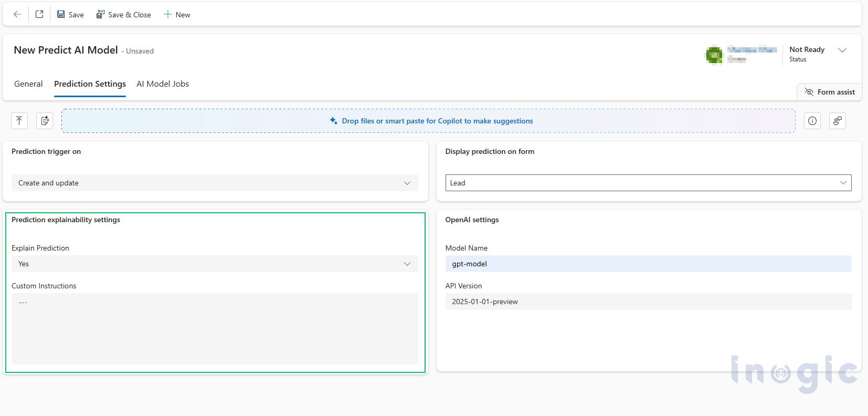Toggle the Form assist button
The height and width of the screenshot is (416, 868).
point(830,92)
